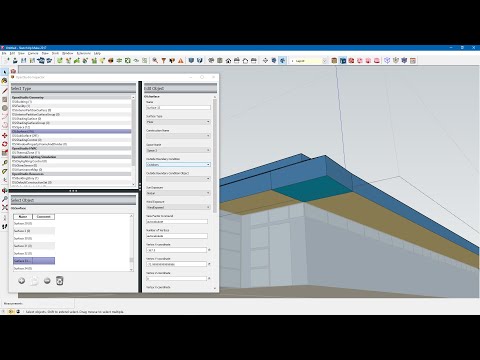
Task: Click the Vertex Y-coordinate field
Action: click(176, 264)
